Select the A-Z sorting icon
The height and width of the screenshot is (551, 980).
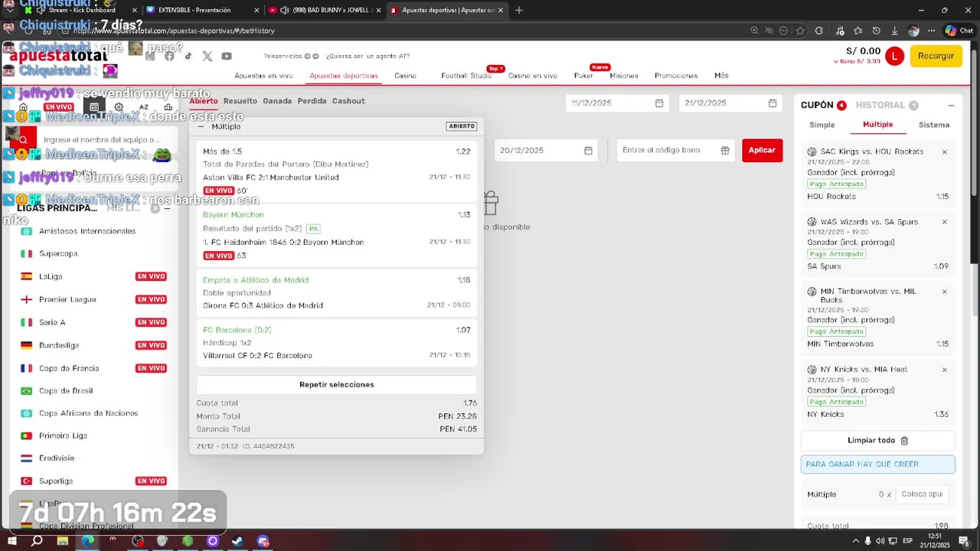coord(143,107)
